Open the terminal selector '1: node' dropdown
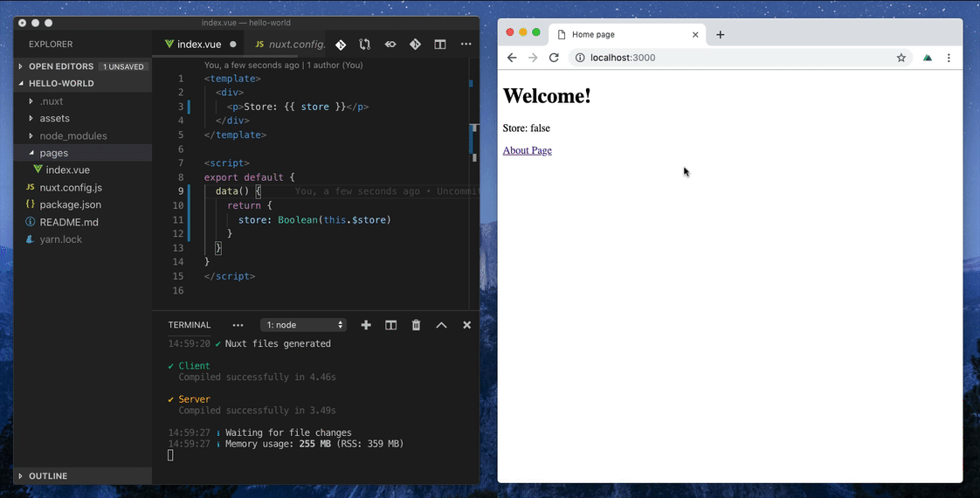Viewport: 980px width, 498px height. click(x=303, y=325)
